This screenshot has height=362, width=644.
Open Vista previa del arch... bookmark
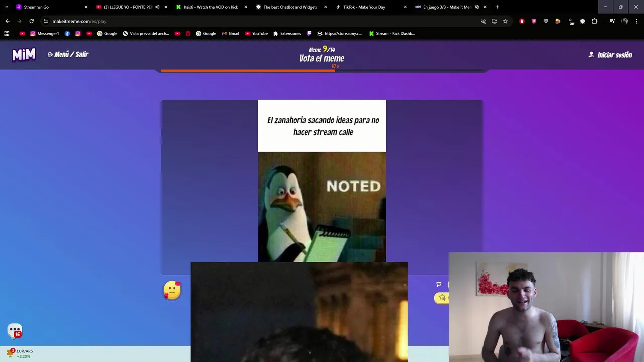coord(146,34)
